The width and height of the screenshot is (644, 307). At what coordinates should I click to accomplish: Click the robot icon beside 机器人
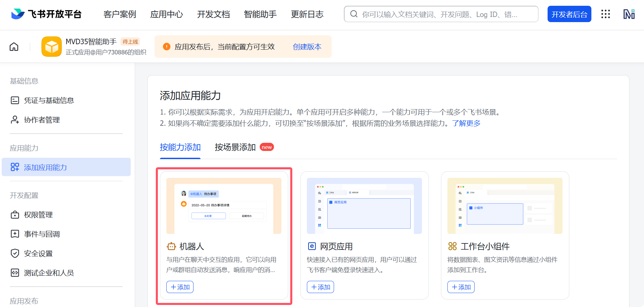coord(171,246)
